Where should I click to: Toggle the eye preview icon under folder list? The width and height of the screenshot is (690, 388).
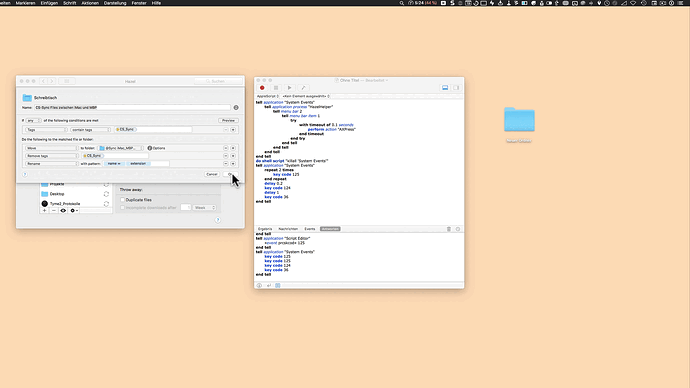(63, 211)
